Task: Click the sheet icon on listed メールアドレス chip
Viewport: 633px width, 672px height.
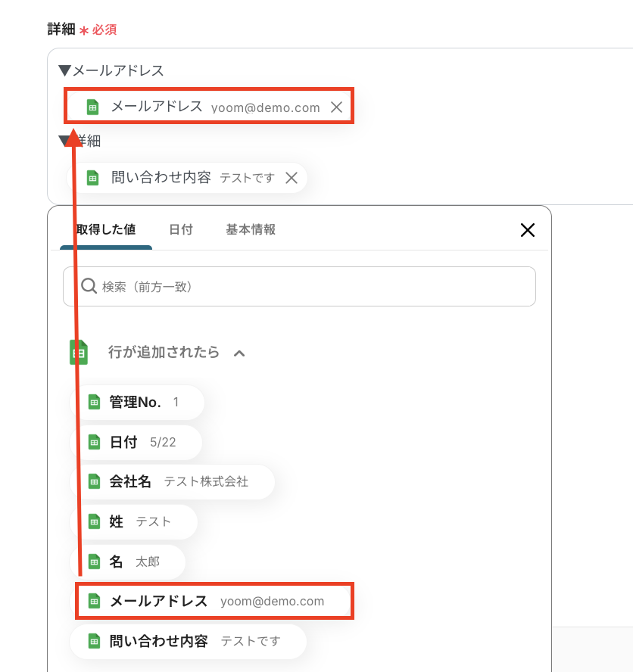Action: point(94,601)
